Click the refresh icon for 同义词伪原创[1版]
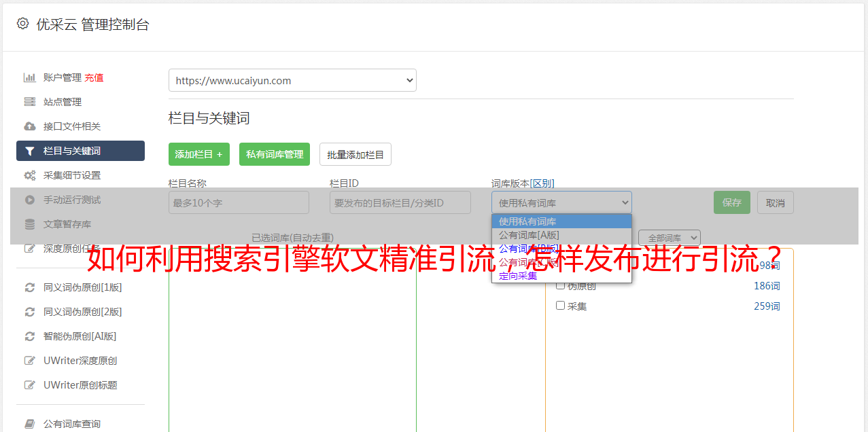The width and height of the screenshot is (868, 432). (30, 287)
